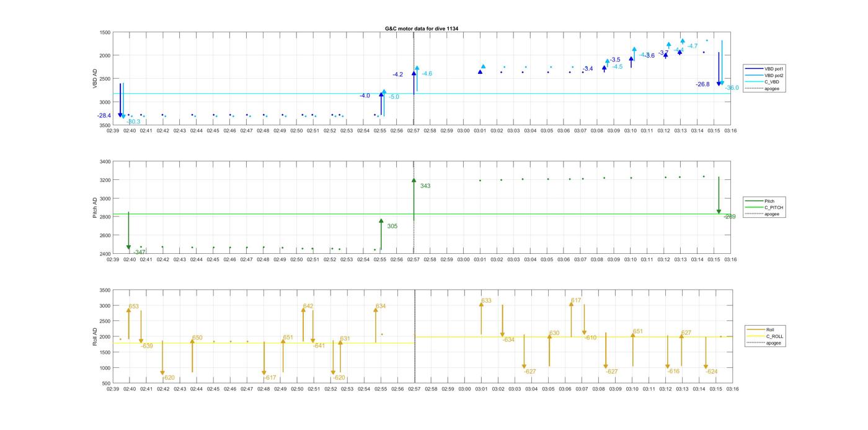Select the VBD data label "-4.7"
This screenshot has width=868, height=430.
click(693, 46)
